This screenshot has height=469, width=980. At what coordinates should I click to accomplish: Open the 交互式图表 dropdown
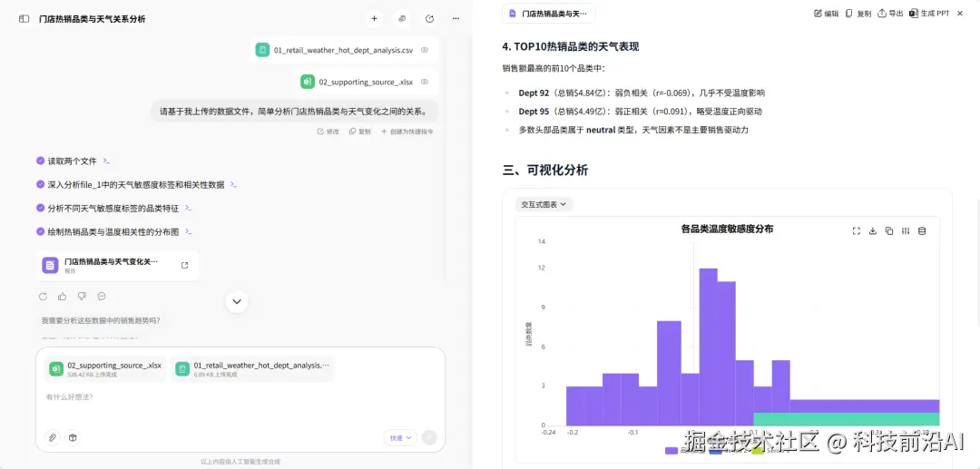tap(544, 204)
